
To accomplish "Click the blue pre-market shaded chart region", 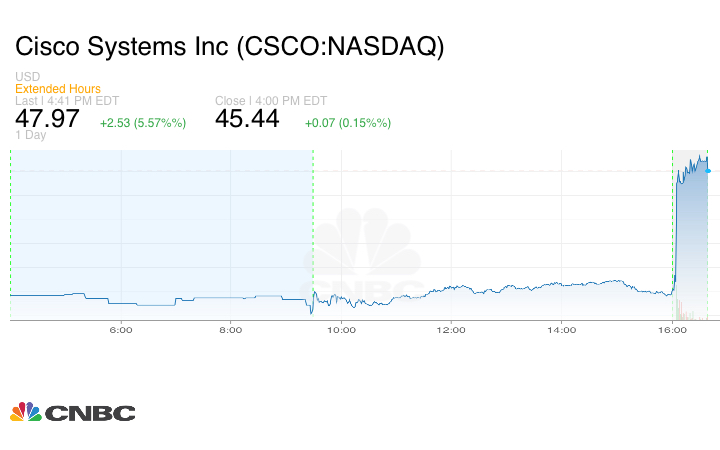I will [160, 220].
